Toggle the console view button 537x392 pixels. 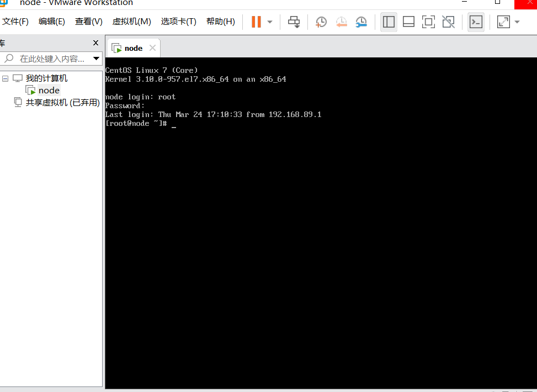click(476, 22)
